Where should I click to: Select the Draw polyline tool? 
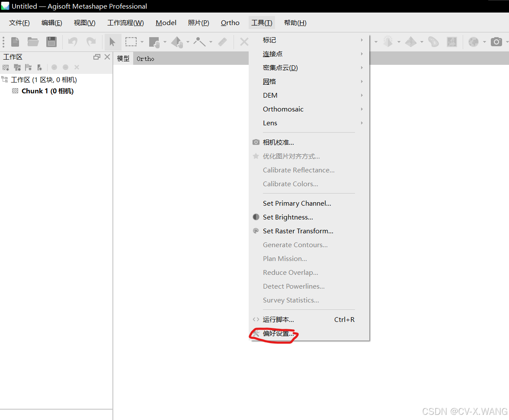[200, 42]
